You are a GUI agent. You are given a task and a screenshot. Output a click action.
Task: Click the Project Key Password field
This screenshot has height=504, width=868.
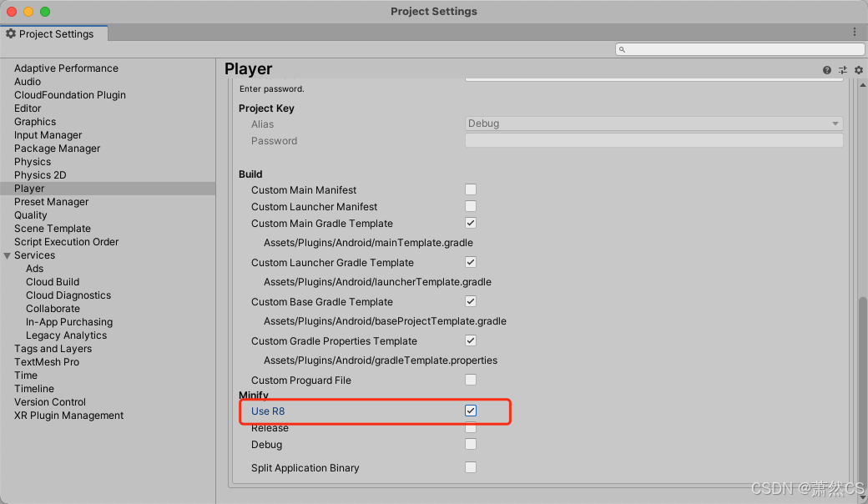(x=654, y=140)
